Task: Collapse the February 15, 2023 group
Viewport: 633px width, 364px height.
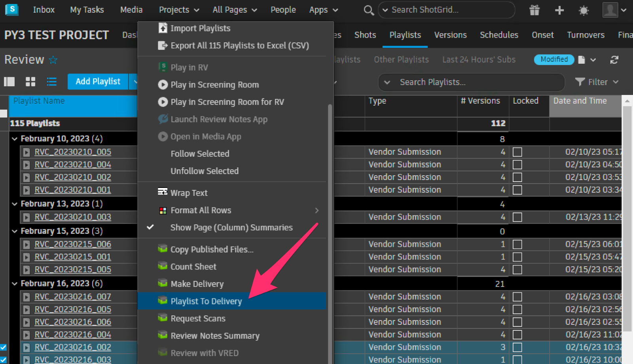Action: tap(15, 231)
